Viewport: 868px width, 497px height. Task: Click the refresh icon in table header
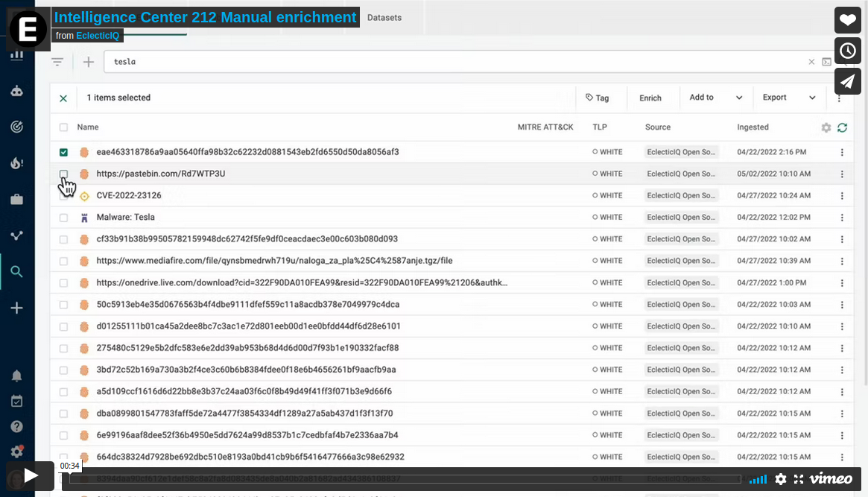click(842, 127)
